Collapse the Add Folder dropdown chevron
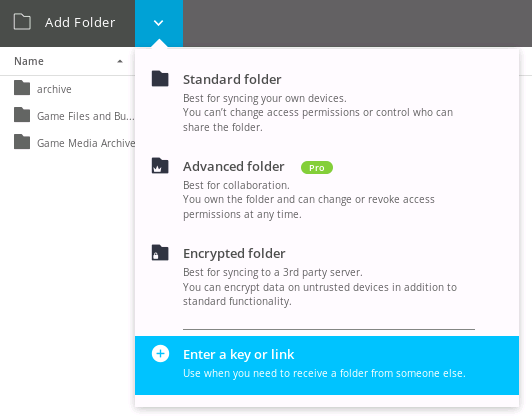The image size is (532, 417). (x=159, y=23)
